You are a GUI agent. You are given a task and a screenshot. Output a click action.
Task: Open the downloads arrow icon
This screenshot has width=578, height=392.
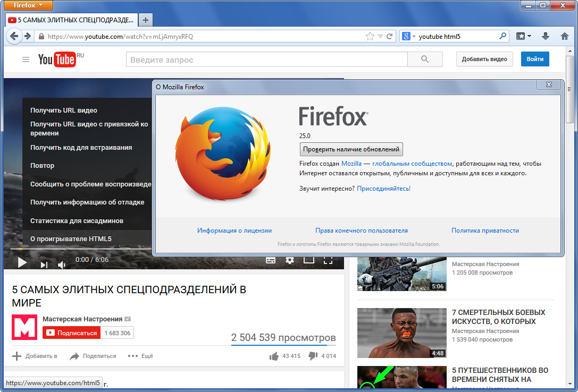click(546, 36)
